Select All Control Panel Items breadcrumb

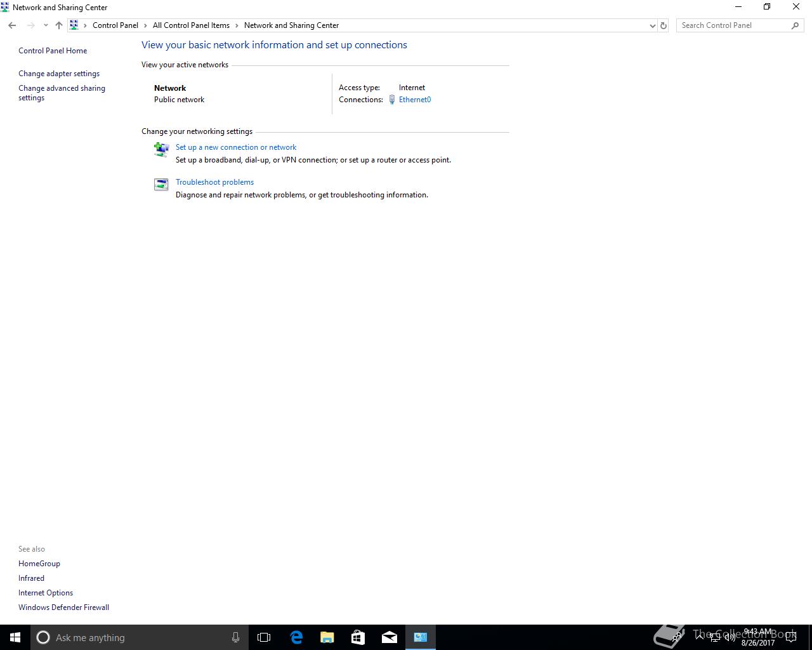tap(191, 25)
